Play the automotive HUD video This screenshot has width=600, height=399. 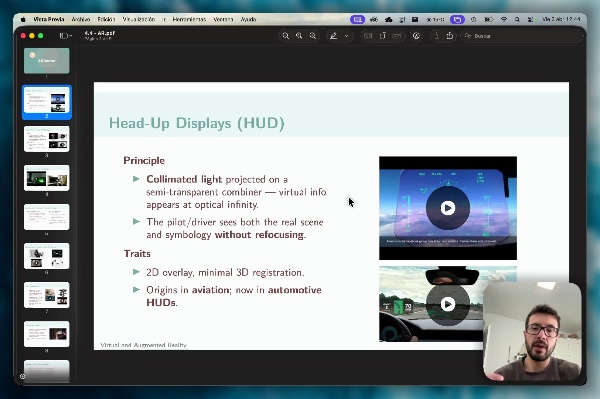pos(448,304)
